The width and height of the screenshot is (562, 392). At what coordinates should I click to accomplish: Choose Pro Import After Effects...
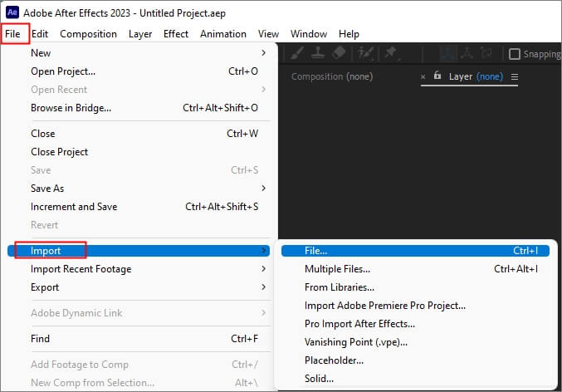point(415,324)
